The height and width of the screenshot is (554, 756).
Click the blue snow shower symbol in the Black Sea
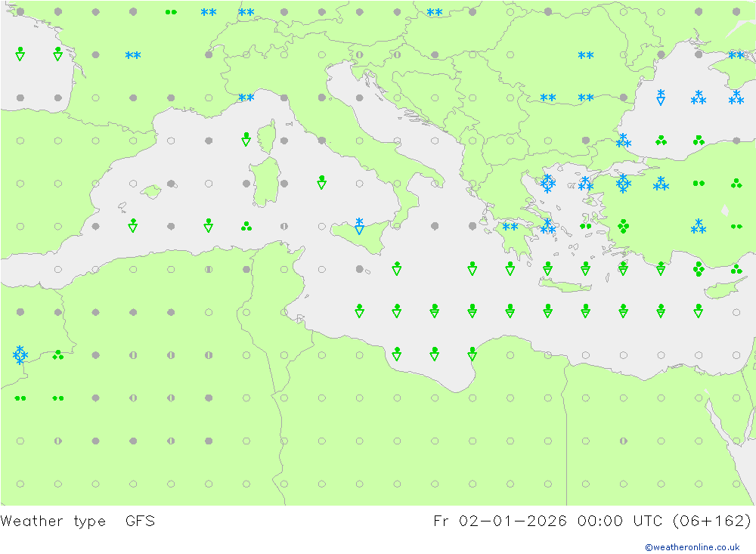coord(661,97)
